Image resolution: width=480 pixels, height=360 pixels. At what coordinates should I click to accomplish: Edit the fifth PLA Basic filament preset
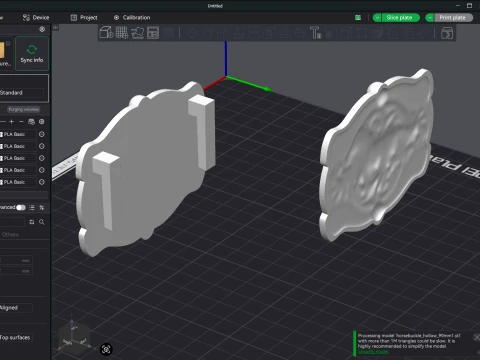42,182
